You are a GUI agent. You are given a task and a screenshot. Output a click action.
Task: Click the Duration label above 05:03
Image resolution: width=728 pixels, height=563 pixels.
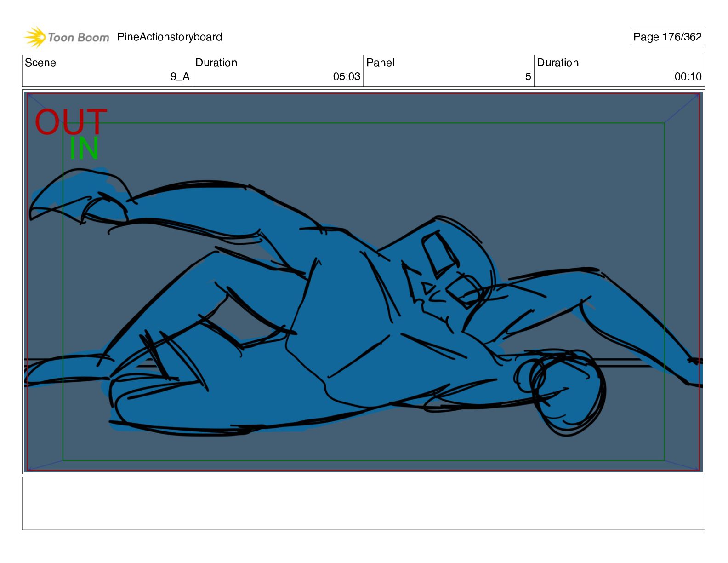point(216,63)
